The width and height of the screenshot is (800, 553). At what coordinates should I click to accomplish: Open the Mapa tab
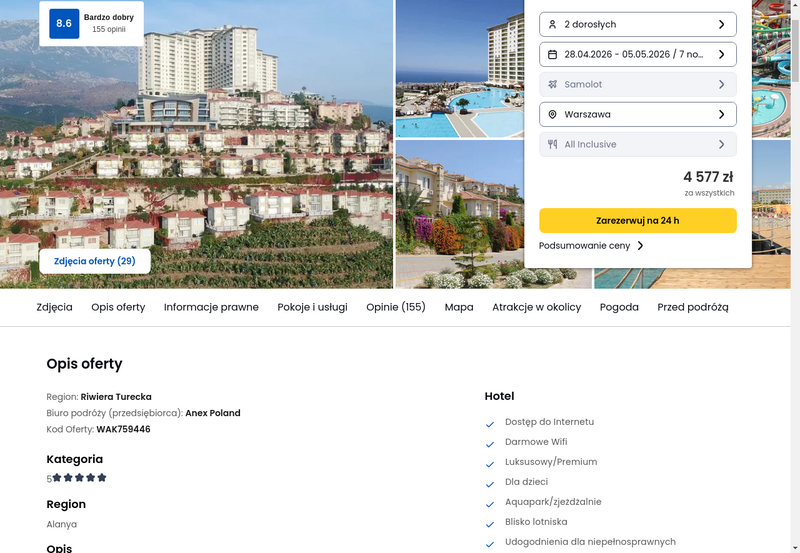[459, 307]
